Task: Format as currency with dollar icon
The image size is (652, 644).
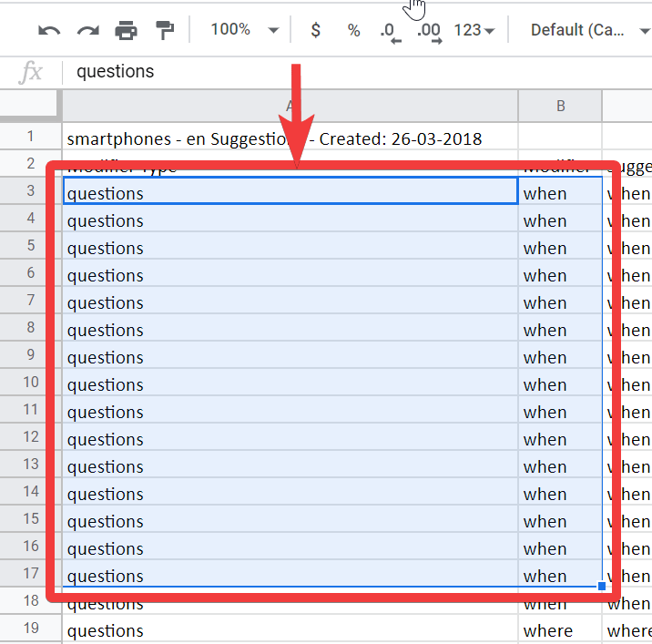Action: [316, 30]
